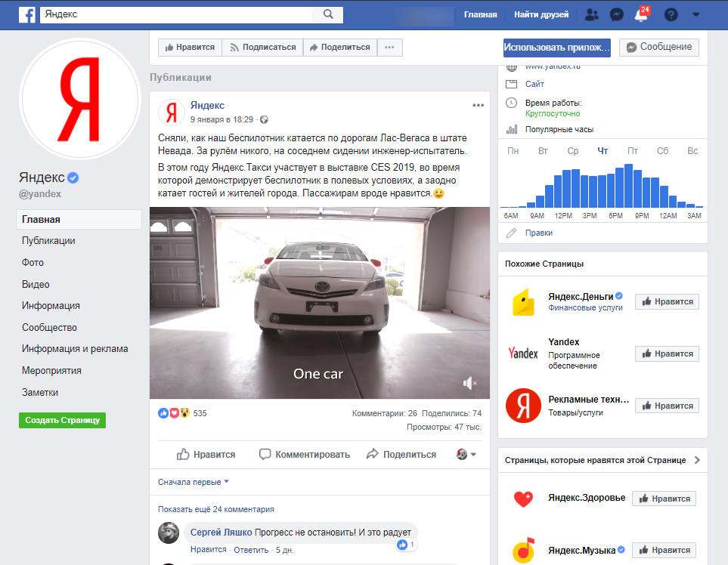Click Показать ещё 24 комментария link
Image resolution: width=728 pixels, height=565 pixels.
pos(216,509)
